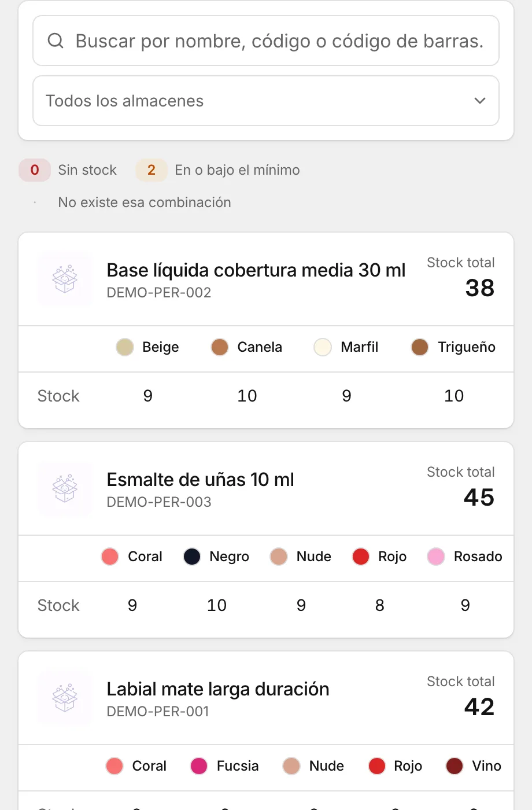
Task: Click Labial mate Coral color swatch
Action: tap(114, 766)
